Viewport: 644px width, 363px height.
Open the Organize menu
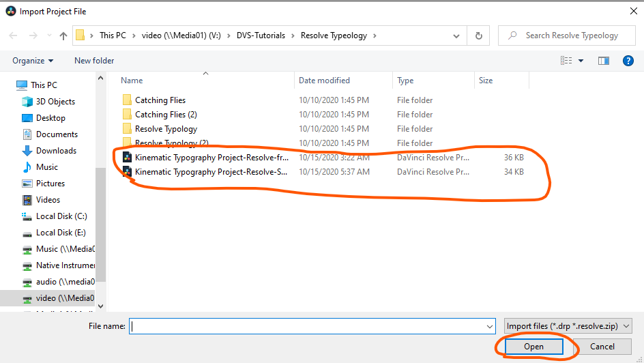pyautogui.click(x=33, y=61)
